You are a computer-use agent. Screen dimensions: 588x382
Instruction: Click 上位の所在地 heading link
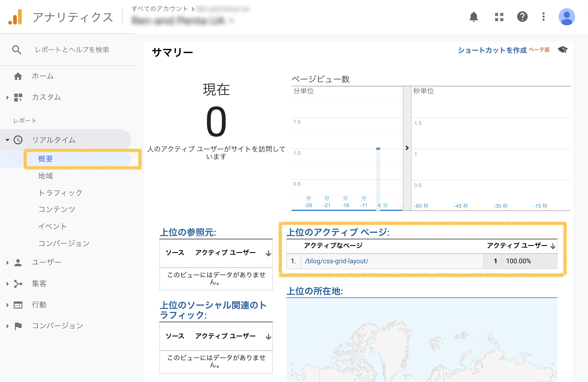tap(315, 291)
